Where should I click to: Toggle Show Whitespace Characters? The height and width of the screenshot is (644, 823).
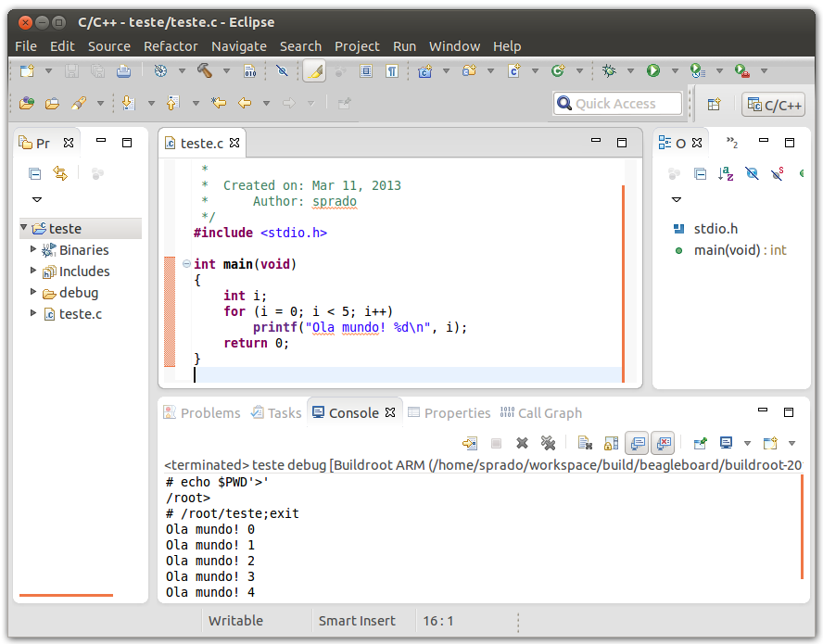392,70
